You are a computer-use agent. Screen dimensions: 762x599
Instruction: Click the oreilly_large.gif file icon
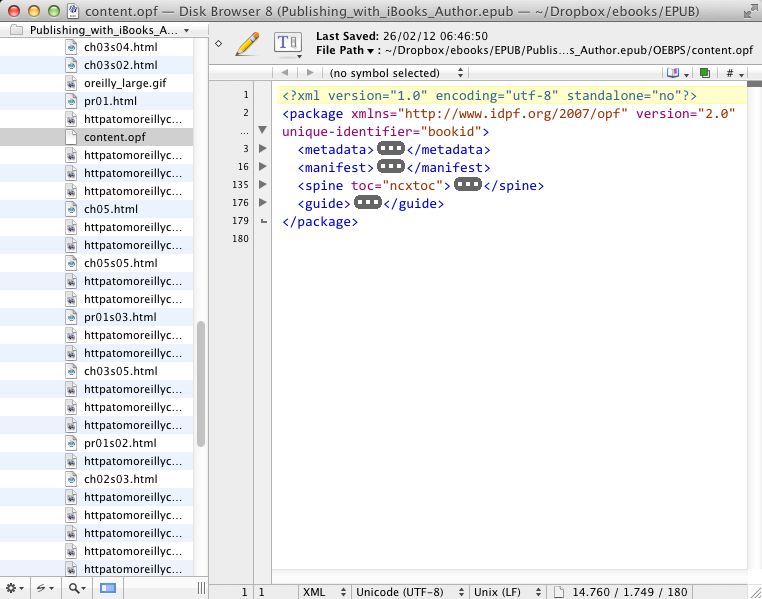[71, 83]
